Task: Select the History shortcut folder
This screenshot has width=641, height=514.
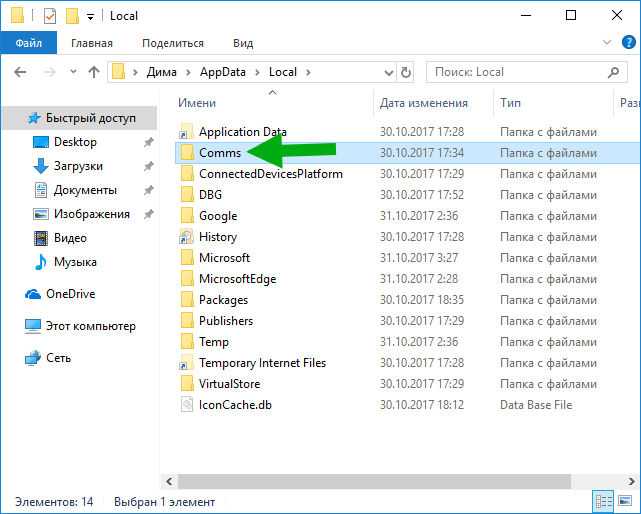Action: [x=218, y=237]
